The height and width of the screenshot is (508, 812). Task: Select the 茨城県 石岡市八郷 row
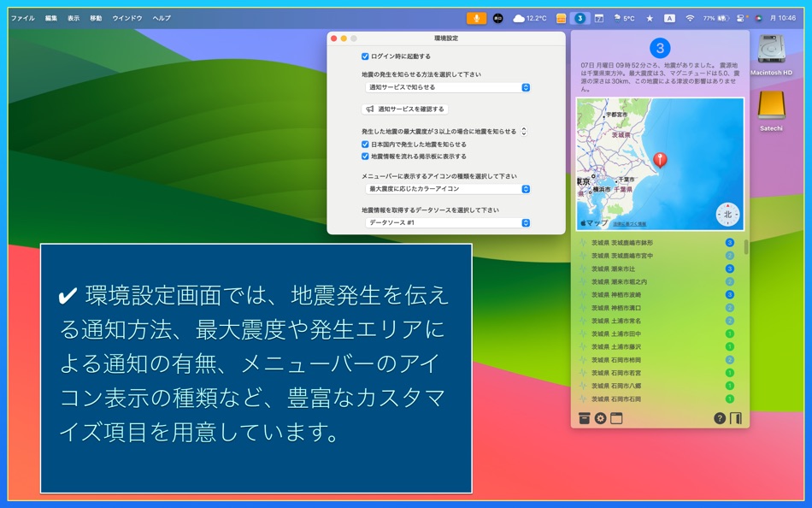click(656, 386)
